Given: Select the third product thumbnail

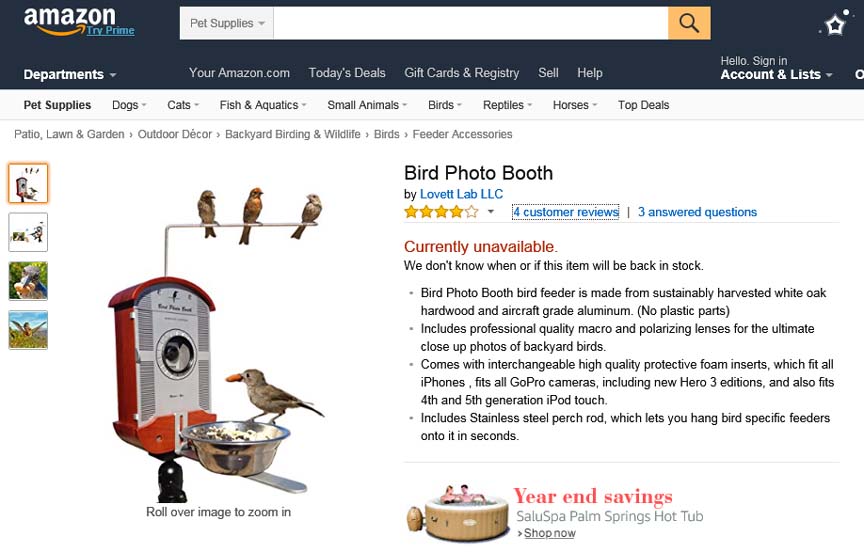Looking at the screenshot, I should (x=28, y=281).
